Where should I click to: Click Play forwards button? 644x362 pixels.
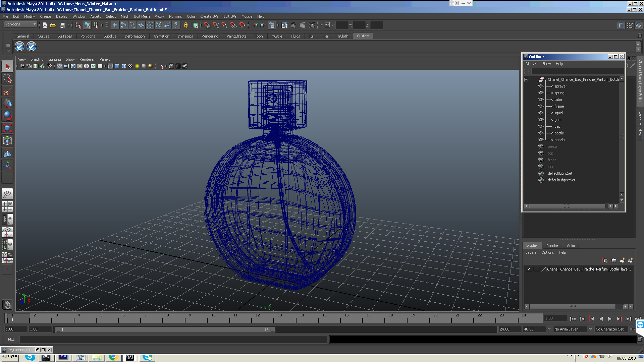610,319
